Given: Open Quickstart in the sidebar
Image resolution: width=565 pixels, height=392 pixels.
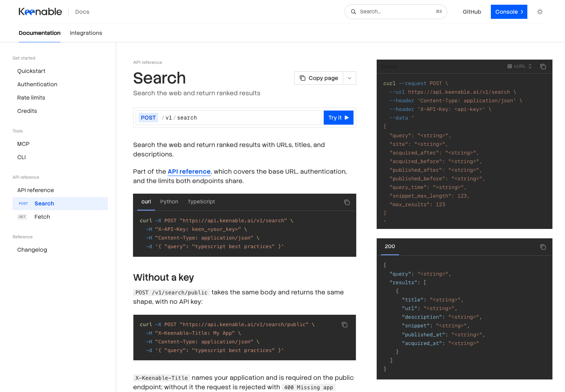Looking at the screenshot, I should click(x=60, y=71).
